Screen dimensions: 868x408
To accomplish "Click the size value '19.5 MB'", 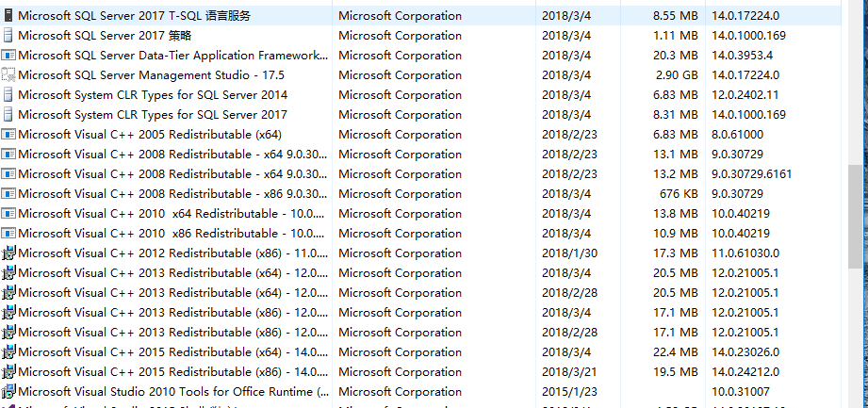I will (676, 372).
